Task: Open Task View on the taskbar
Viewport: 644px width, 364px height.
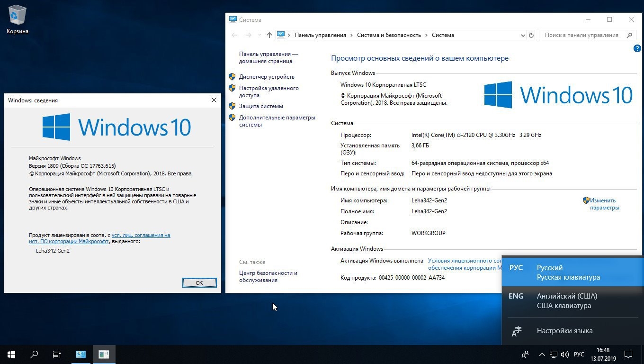Action: pyautogui.click(x=57, y=354)
